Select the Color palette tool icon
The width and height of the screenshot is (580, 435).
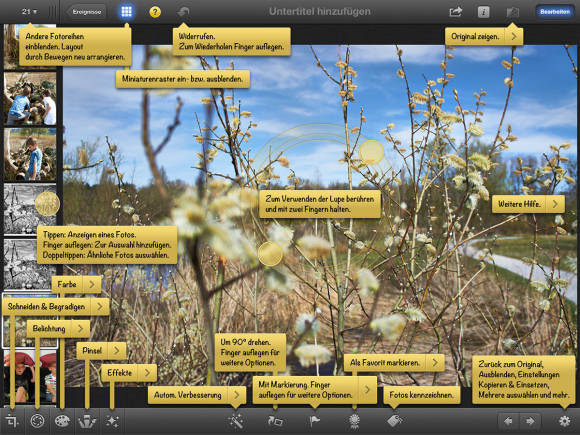click(x=62, y=421)
